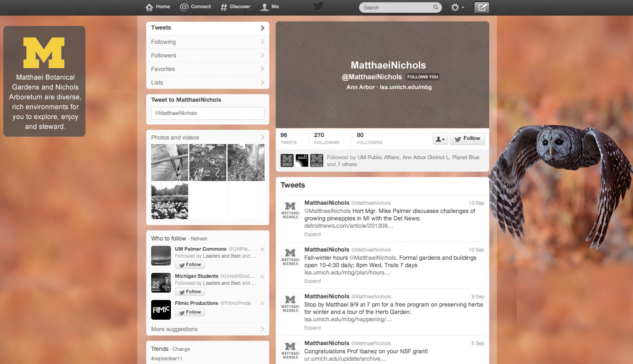Open the Followers list row
Image resolution: width=633 pixels, height=364 pixels.
[207, 55]
